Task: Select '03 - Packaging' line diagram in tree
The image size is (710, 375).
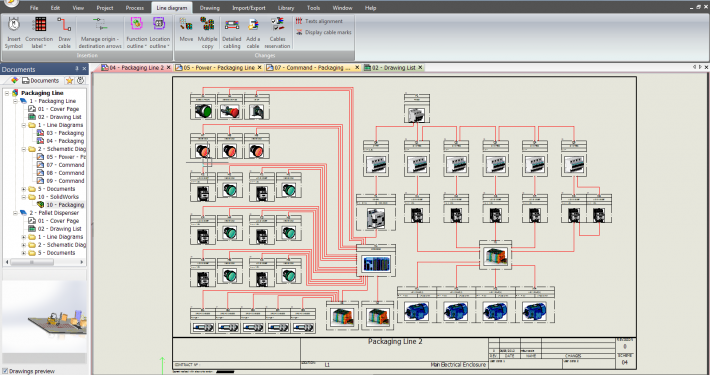Action: pyautogui.click(x=60, y=133)
